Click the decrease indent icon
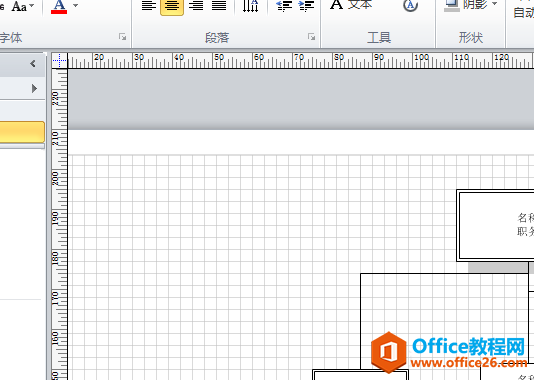Viewport: 534px width, 380px height. 284,6
